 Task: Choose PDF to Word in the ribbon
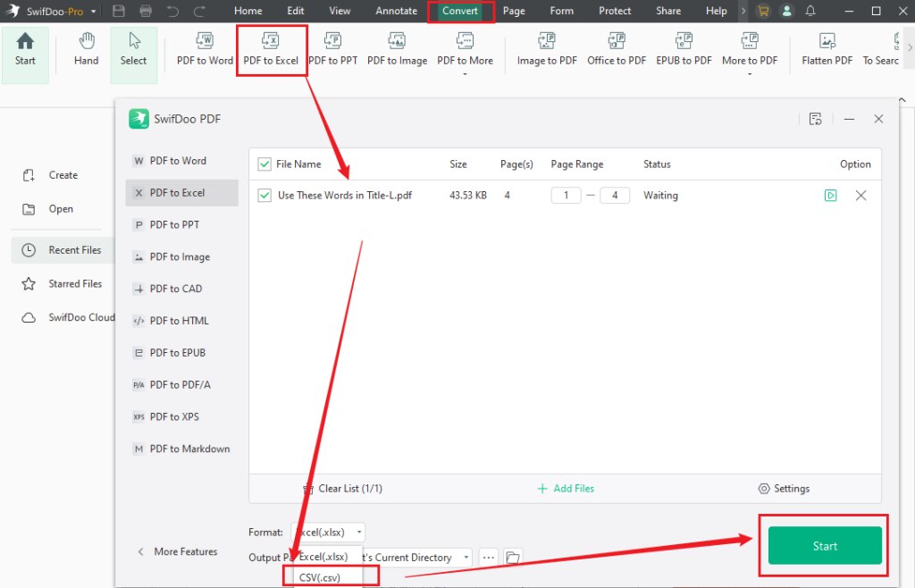205,49
